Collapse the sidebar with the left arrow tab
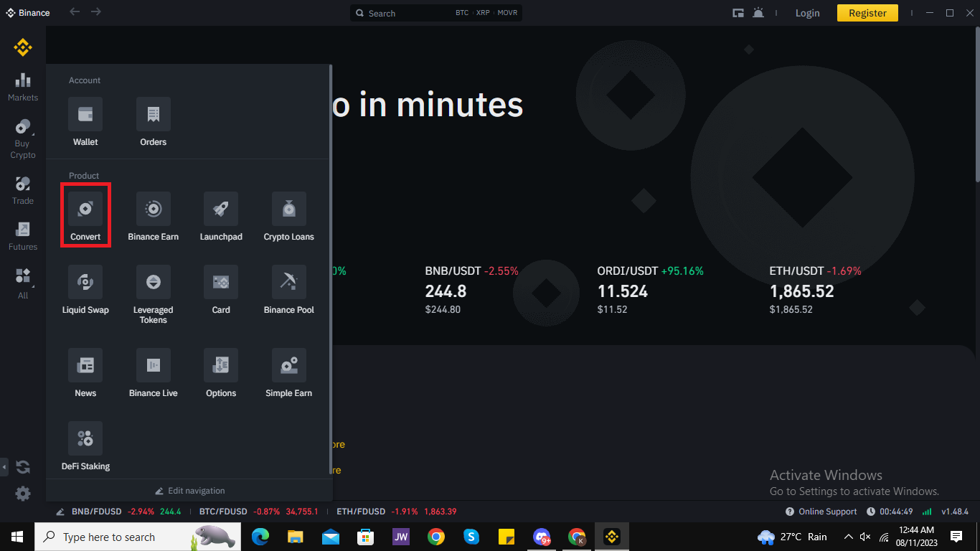Image resolution: width=980 pixels, height=551 pixels. coord(4,467)
